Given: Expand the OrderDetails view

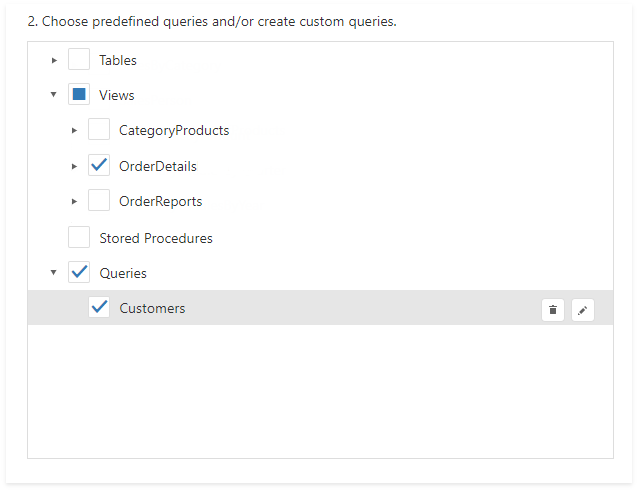Looking at the screenshot, I should click(74, 166).
